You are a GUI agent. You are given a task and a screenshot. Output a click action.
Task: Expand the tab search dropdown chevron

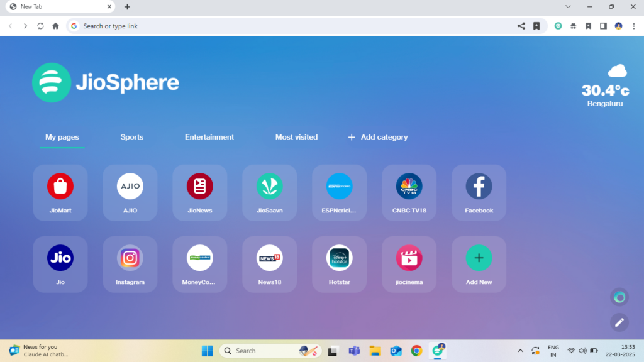point(568,6)
